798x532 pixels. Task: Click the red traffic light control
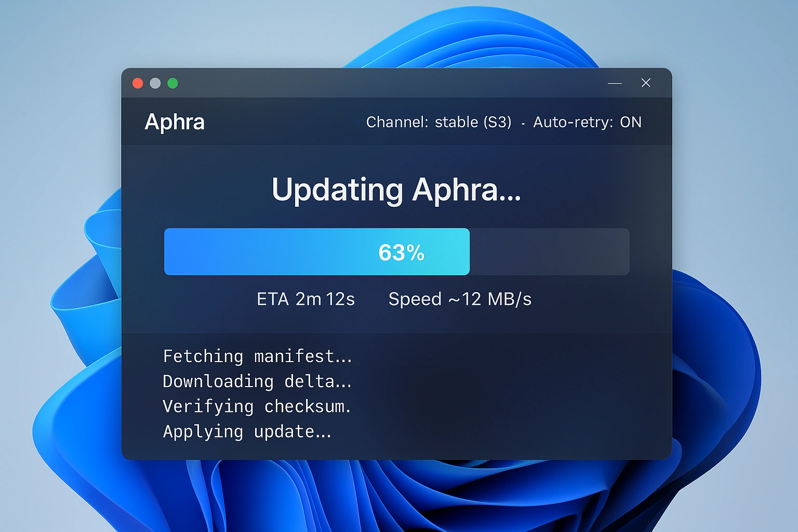click(138, 83)
